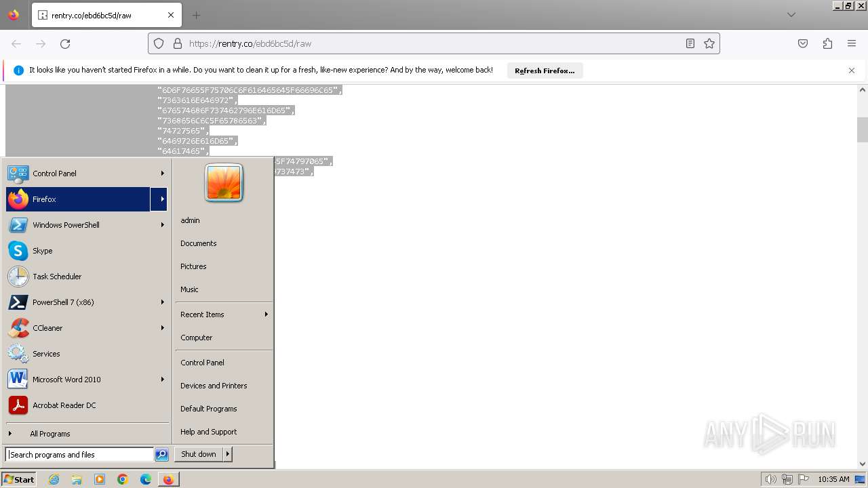This screenshot has width=868, height=488.
Task: Expand Recent Items submenu arrow
Action: click(x=266, y=314)
